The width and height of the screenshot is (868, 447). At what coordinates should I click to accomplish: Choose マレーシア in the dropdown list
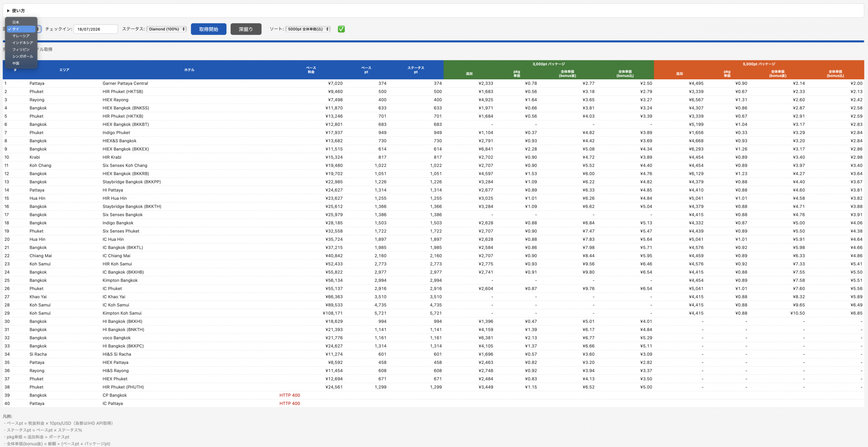click(21, 36)
